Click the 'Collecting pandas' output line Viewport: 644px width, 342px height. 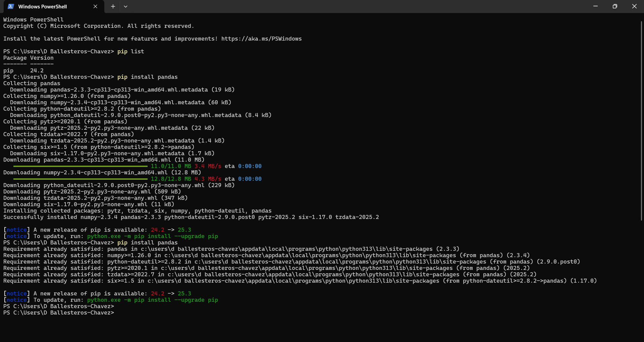click(31, 83)
